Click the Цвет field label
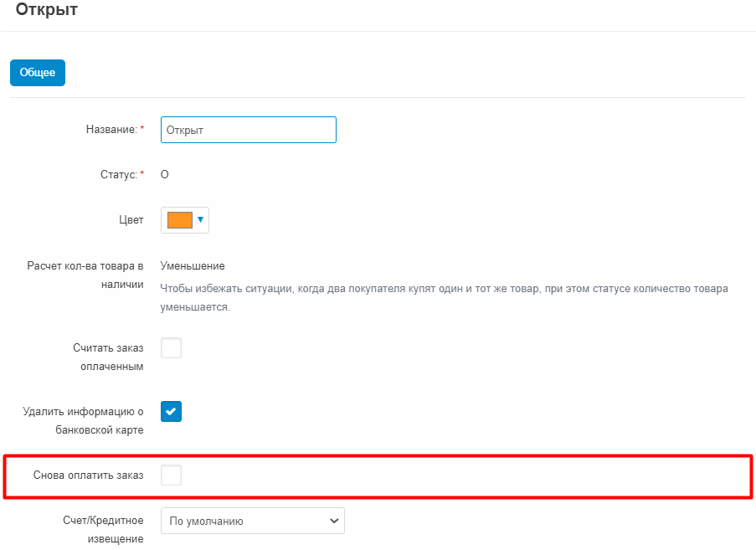 pyautogui.click(x=131, y=220)
